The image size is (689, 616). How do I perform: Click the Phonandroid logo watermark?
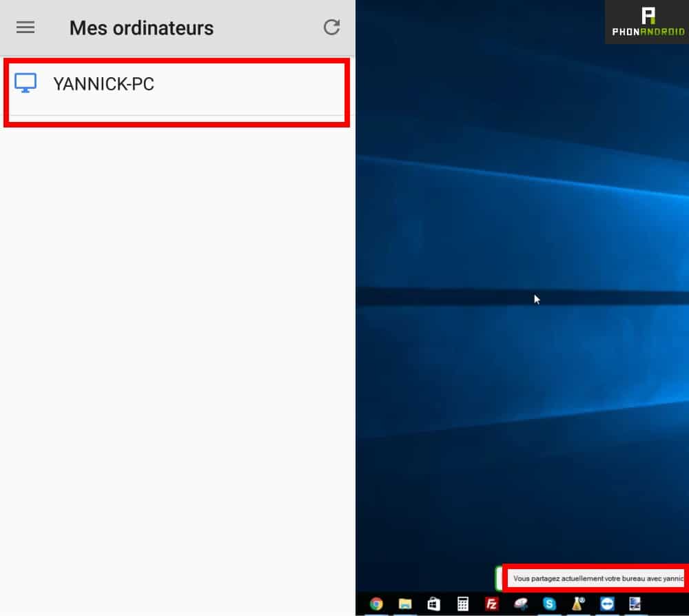tap(648, 22)
